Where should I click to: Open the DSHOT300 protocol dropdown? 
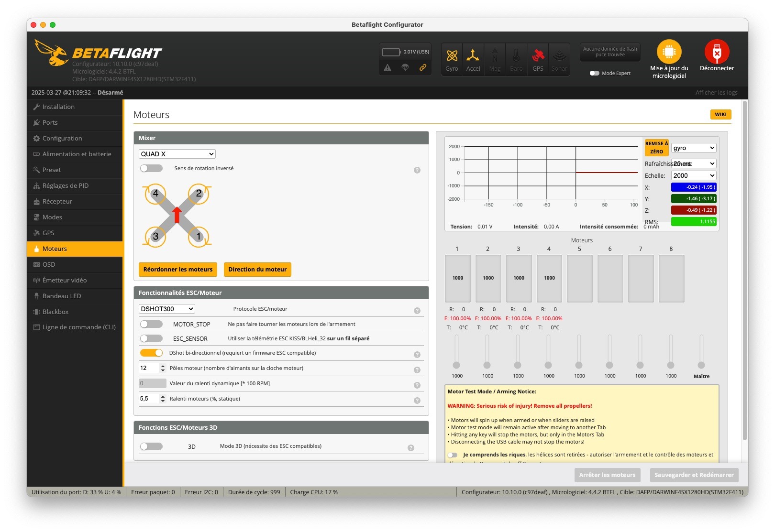click(166, 309)
